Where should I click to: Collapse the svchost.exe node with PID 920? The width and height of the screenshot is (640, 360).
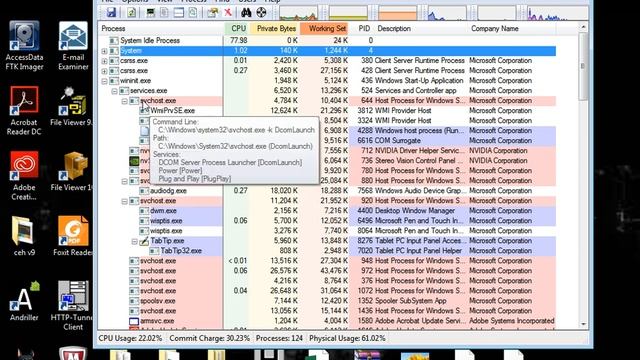pos(124,201)
